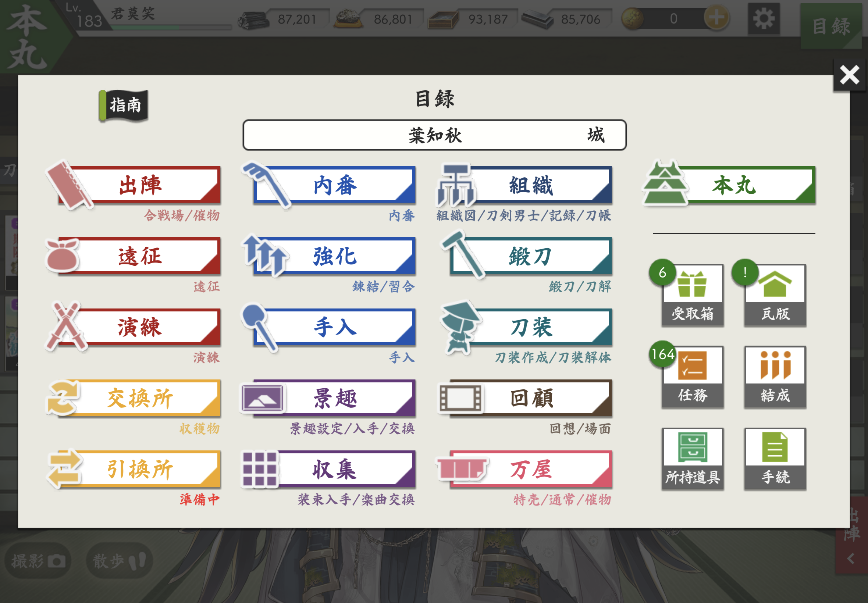Open the 所持道具 drawer icon
The height and width of the screenshot is (603, 868).
[x=692, y=459]
